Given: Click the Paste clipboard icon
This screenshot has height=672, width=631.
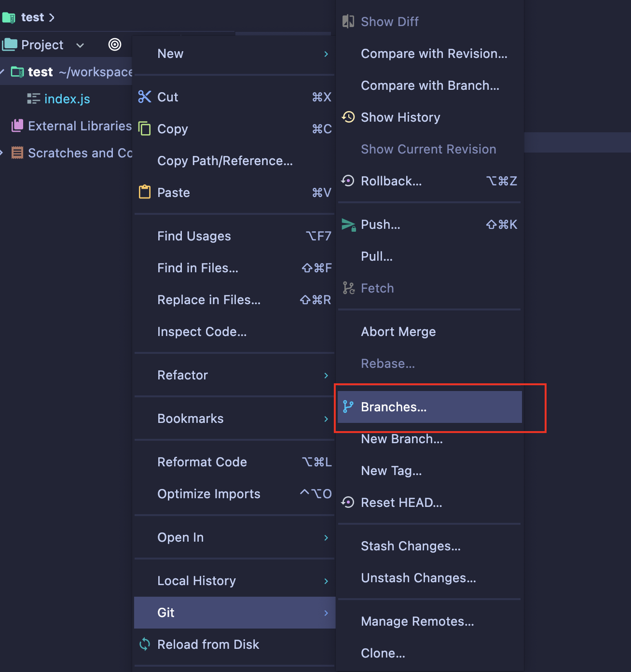Looking at the screenshot, I should (145, 192).
